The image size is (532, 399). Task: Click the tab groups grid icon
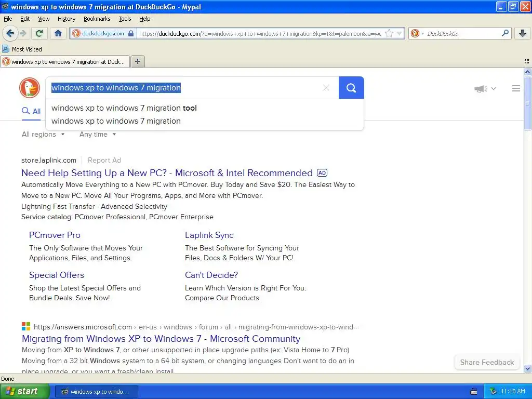(527, 61)
